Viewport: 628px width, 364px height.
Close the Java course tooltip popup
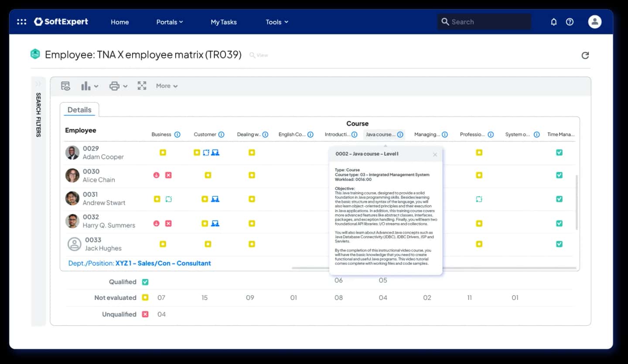(435, 155)
